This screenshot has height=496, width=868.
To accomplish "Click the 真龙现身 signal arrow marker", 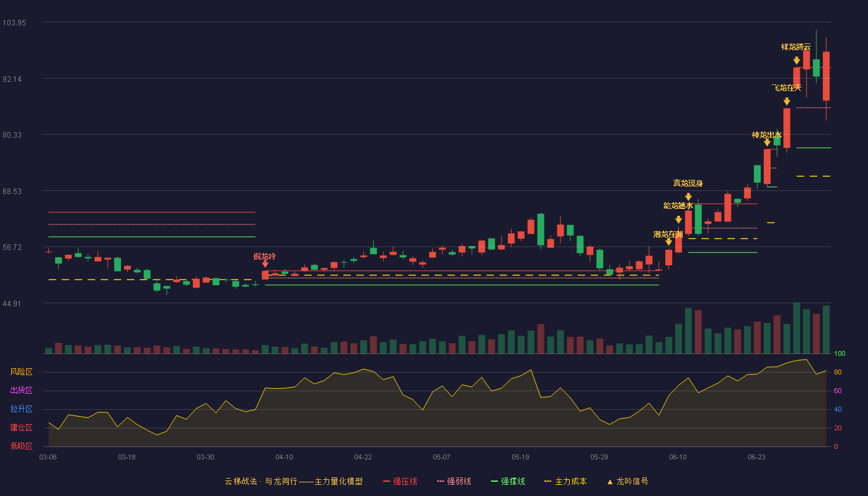I will [688, 197].
